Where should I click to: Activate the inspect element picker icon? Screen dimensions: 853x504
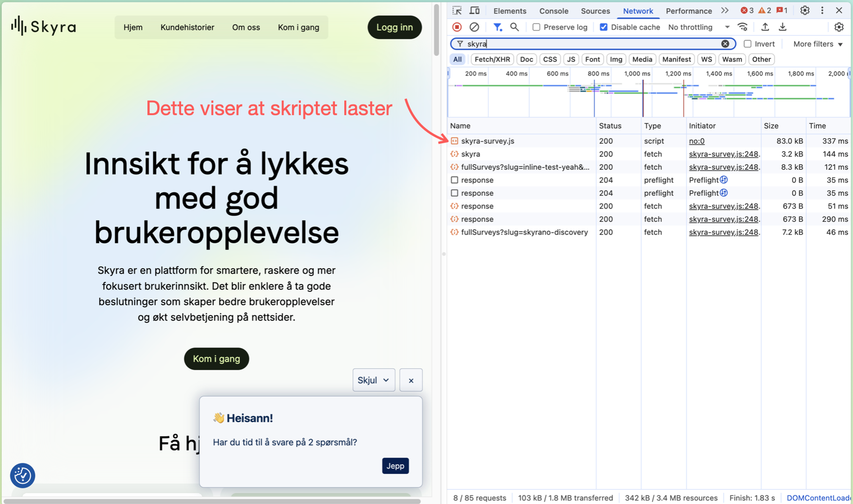(x=457, y=10)
